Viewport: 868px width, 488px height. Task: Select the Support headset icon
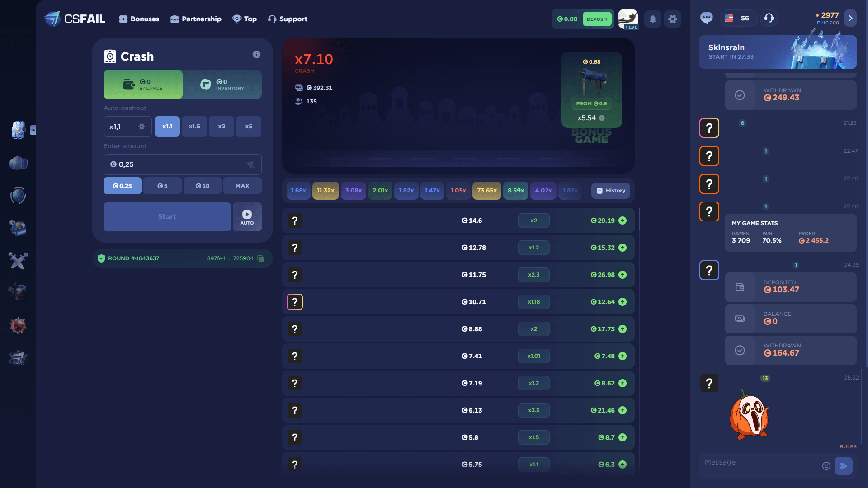click(271, 19)
